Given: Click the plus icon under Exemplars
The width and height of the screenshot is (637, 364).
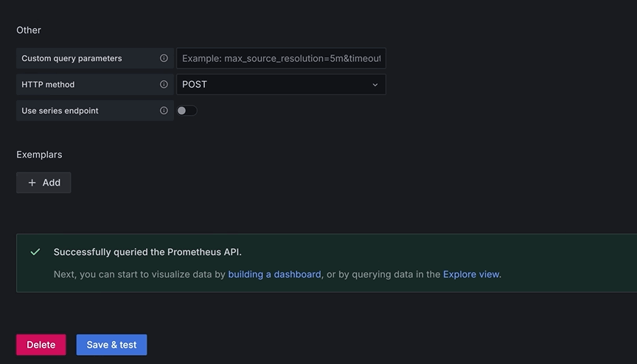Looking at the screenshot, I should (x=32, y=183).
